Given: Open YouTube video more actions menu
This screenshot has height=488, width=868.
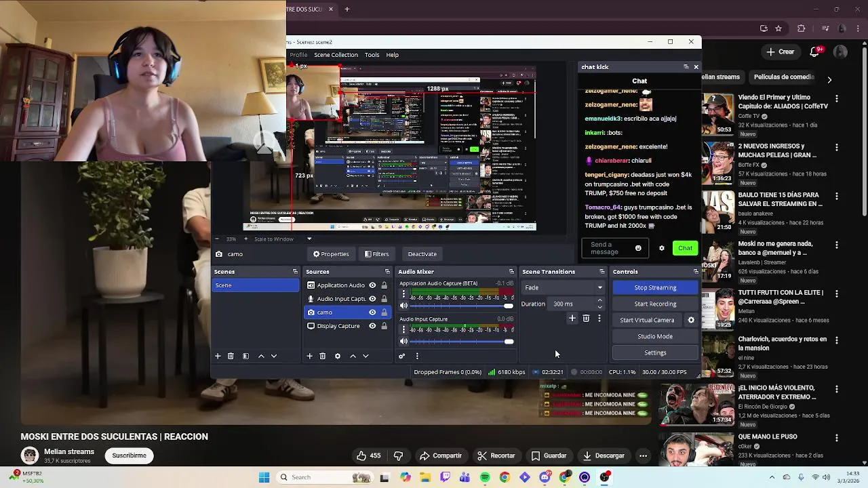Looking at the screenshot, I should click(643, 455).
